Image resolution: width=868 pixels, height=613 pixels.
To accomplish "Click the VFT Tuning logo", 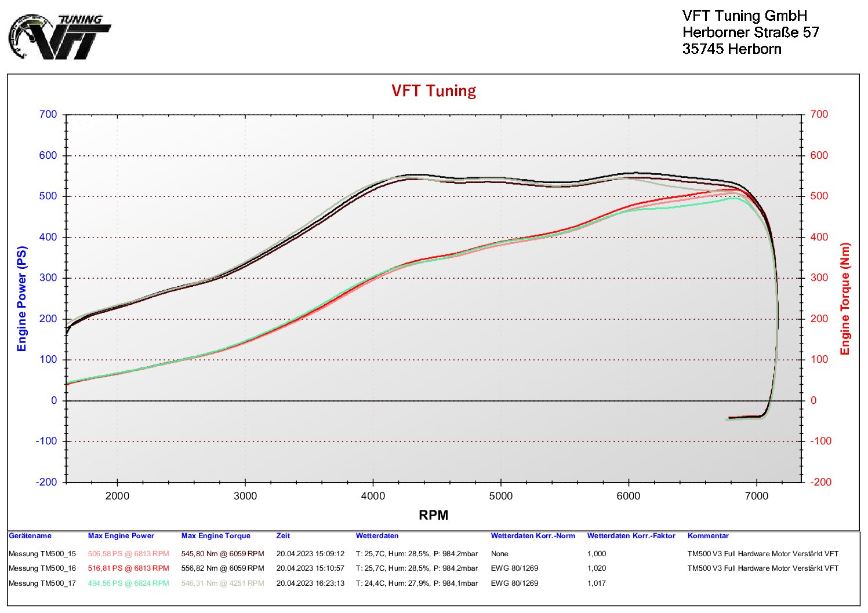I will [60, 37].
